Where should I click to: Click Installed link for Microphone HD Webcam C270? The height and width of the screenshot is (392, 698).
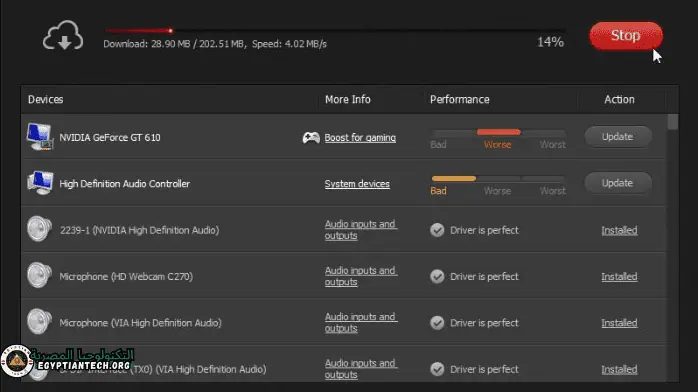coord(619,277)
